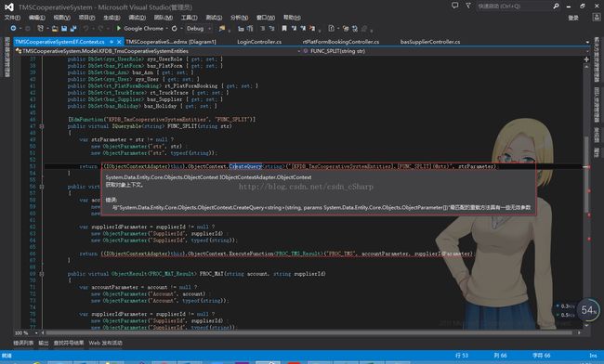Open the 帮助(H) menu

pyautogui.click(x=292, y=18)
